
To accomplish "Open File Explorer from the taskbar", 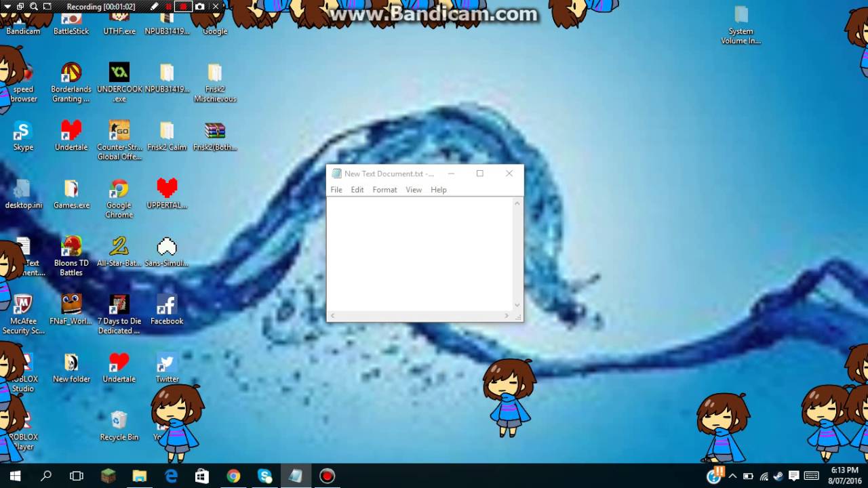I will point(140,476).
